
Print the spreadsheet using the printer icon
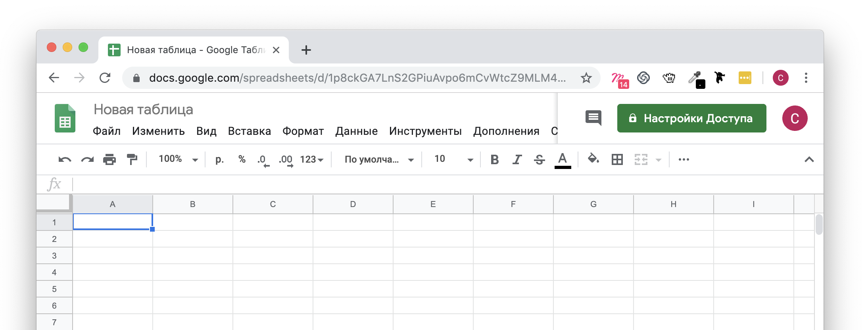pyautogui.click(x=109, y=159)
